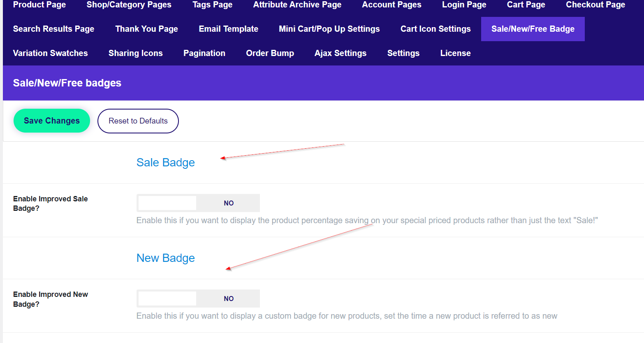Enable the Improved Sale Badge toggle

pyautogui.click(x=198, y=203)
